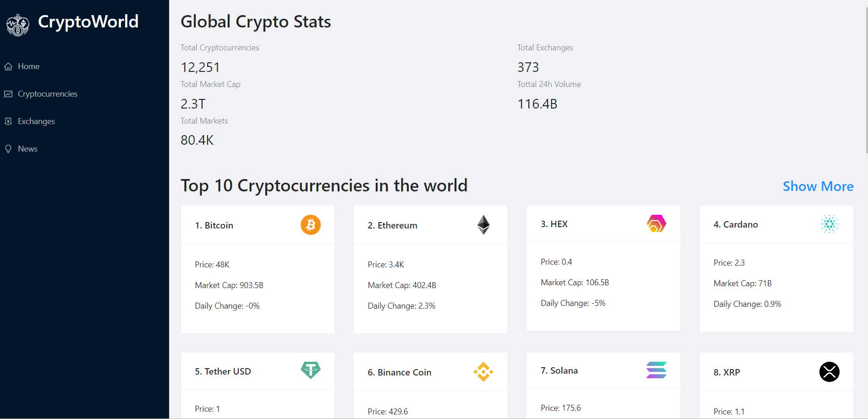Click HEX Price: 0.4 text

(556, 262)
